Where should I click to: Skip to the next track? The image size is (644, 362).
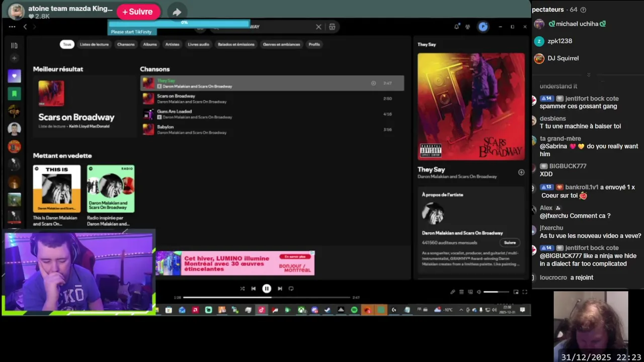pos(280,289)
